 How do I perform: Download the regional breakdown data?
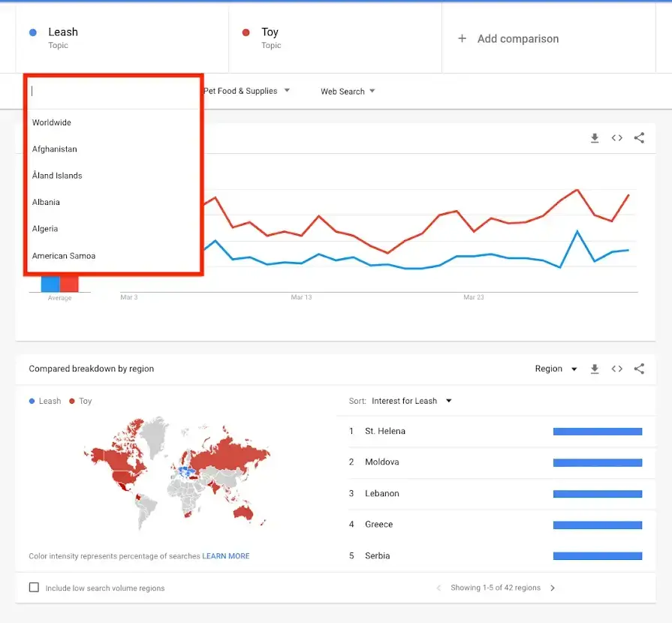coord(595,369)
